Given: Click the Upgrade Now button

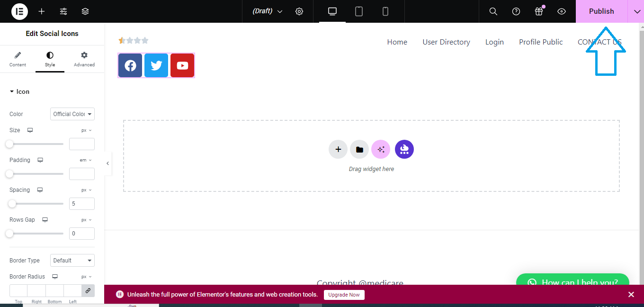Looking at the screenshot, I should [344, 295].
